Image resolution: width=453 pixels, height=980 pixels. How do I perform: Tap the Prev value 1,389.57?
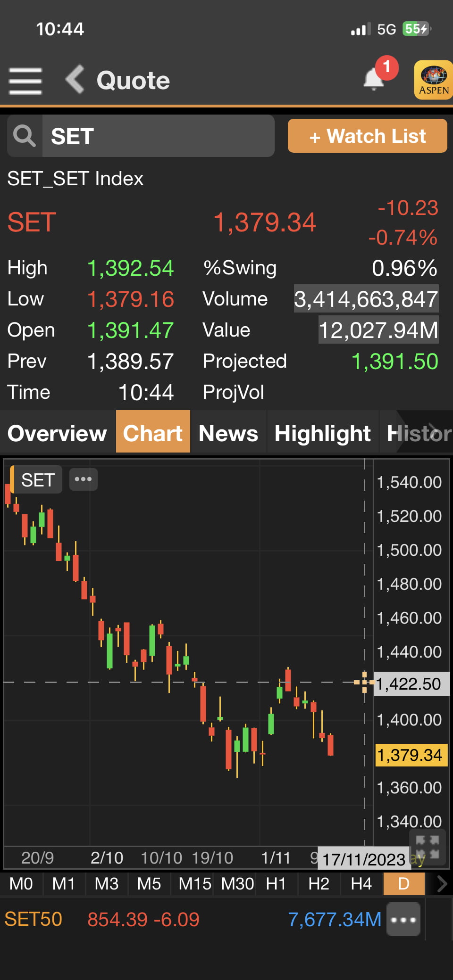coord(131,362)
